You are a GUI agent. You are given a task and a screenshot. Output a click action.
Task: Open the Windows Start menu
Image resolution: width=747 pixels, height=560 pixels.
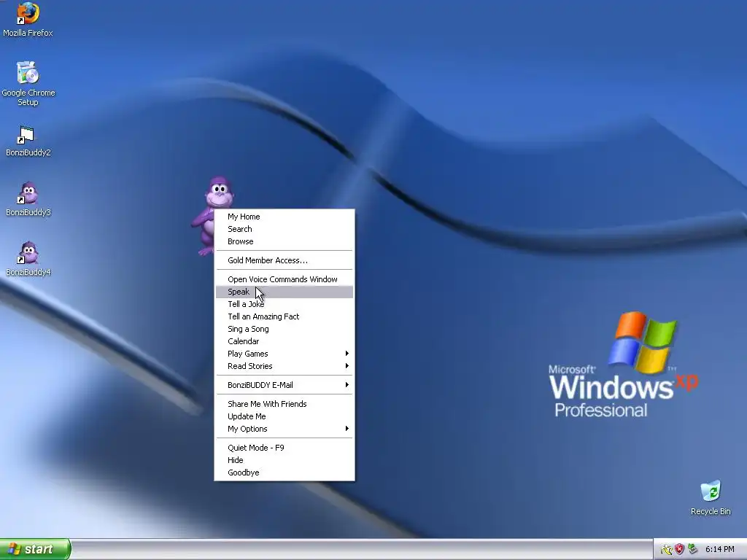click(35, 549)
